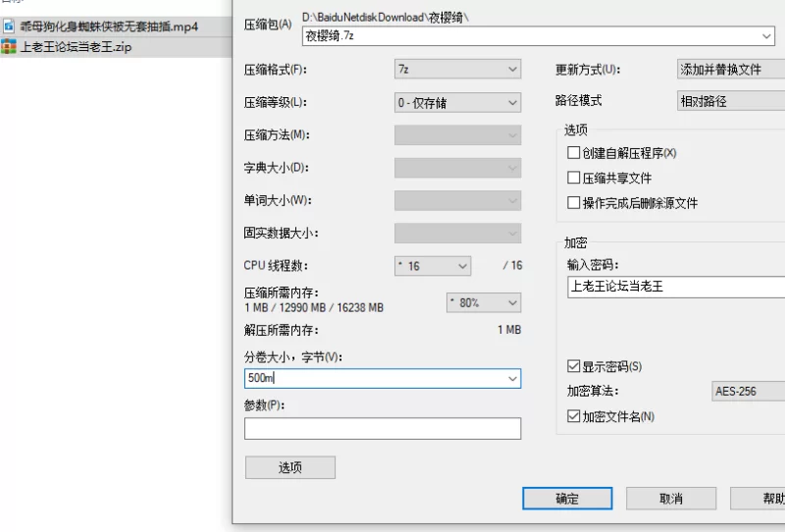This screenshot has width=785, height=532.
Task: Click the 输入密码 password field
Action: pos(676,287)
